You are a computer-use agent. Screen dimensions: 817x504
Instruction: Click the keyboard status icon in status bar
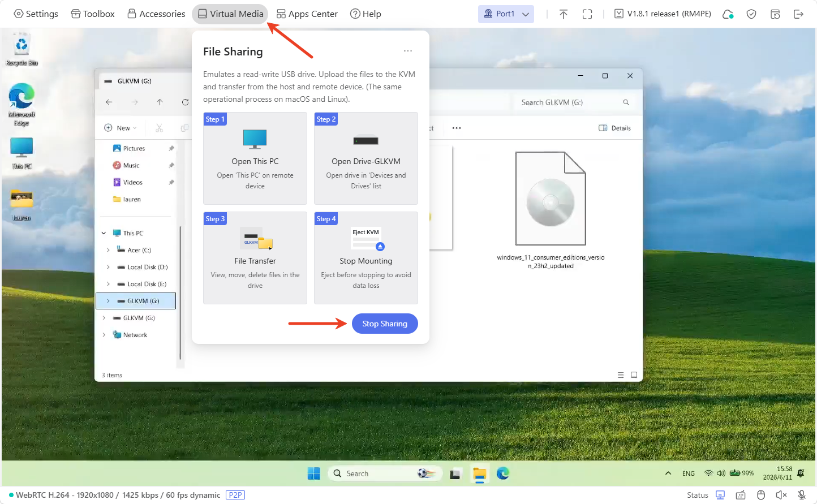click(x=741, y=495)
